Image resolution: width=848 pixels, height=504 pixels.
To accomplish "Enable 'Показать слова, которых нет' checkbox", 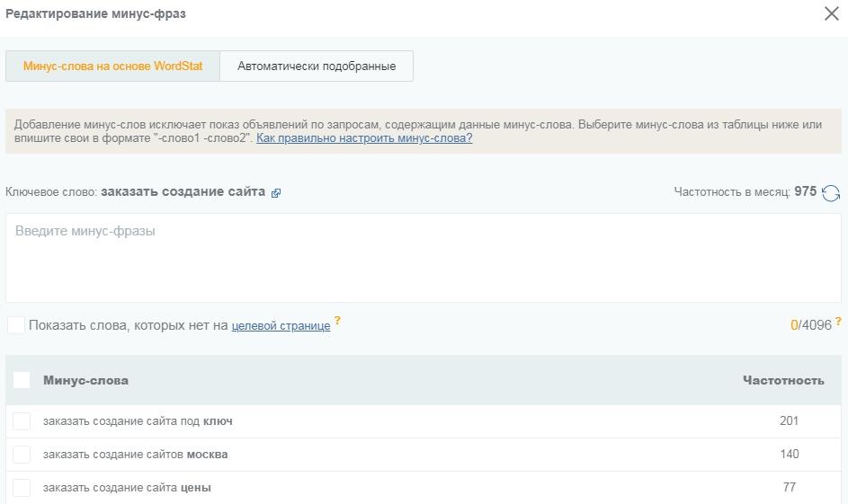I will point(16,325).
